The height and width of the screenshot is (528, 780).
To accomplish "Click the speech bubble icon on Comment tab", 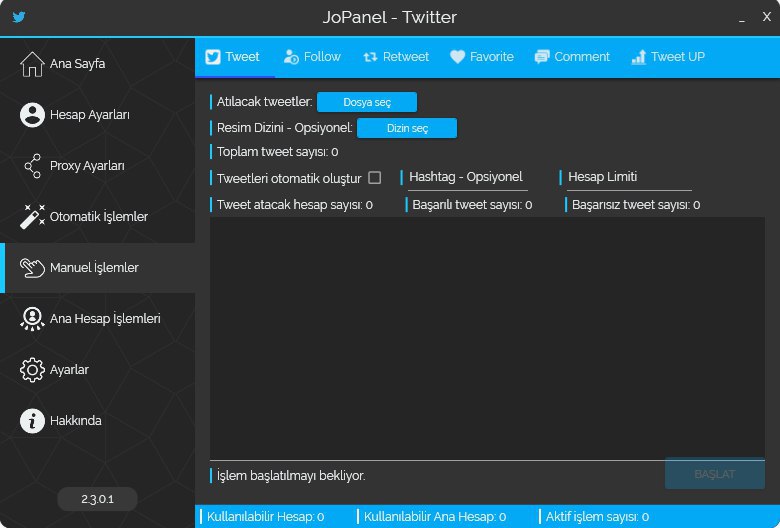I will [542, 57].
